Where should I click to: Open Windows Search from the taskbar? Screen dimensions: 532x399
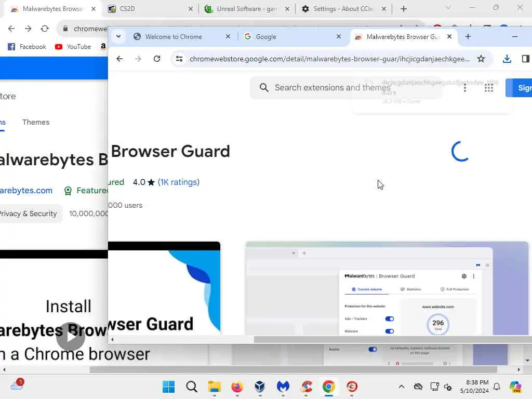[192, 387]
